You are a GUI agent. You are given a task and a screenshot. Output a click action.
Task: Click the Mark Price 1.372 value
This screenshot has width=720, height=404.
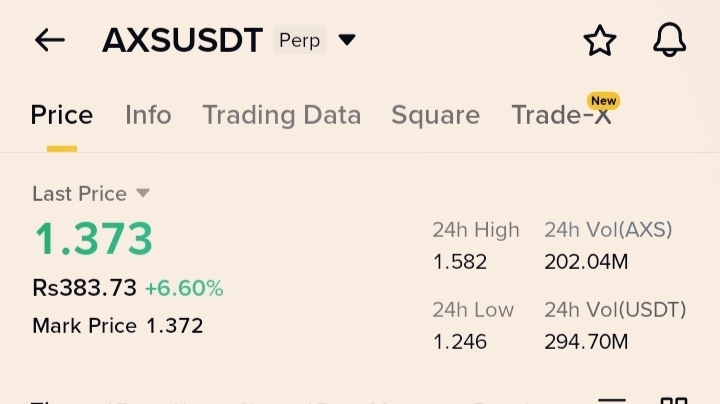point(174,325)
